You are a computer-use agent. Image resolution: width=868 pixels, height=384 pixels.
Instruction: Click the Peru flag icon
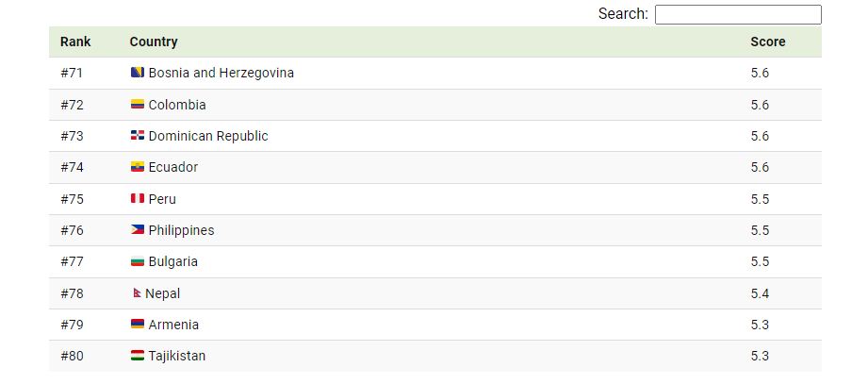[x=138, y=198]
